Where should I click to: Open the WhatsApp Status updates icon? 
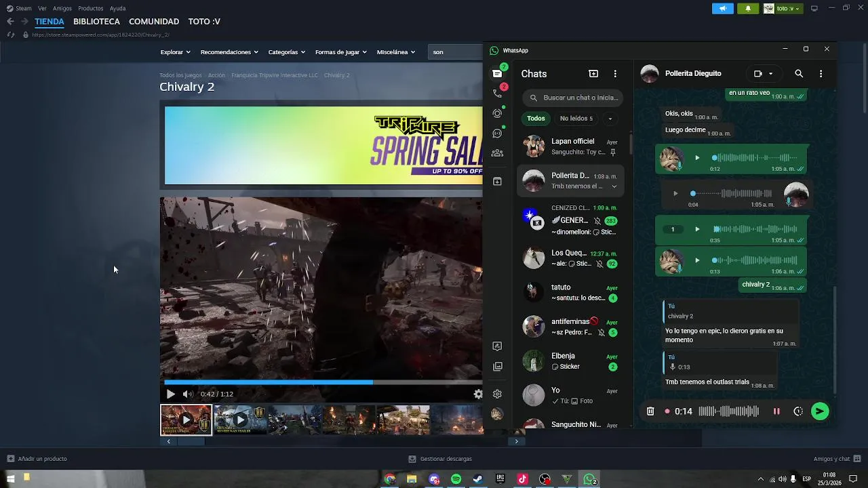pyautogui.click(x=498, y=113)
